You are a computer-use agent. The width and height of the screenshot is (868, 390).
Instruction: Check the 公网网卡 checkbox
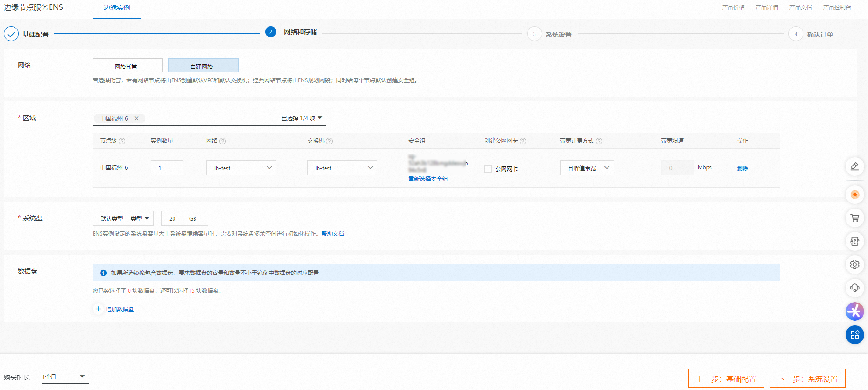488,169
